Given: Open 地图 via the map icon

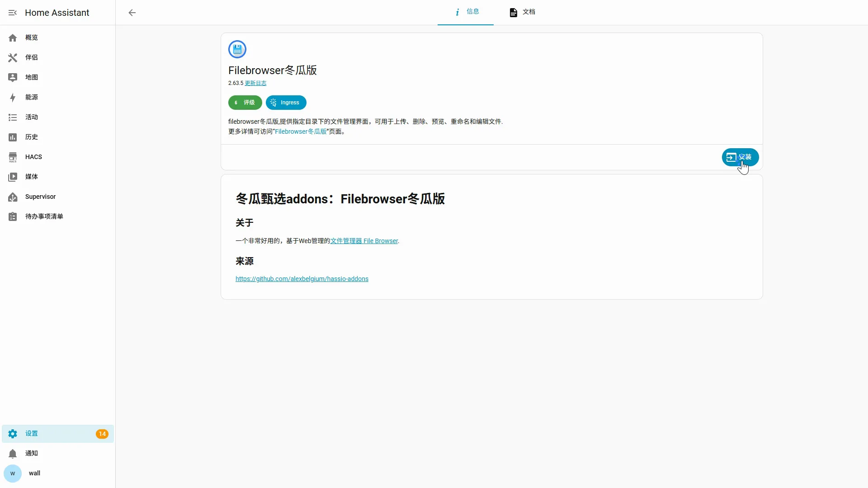Looking at the screenshot, I should 13,78.
